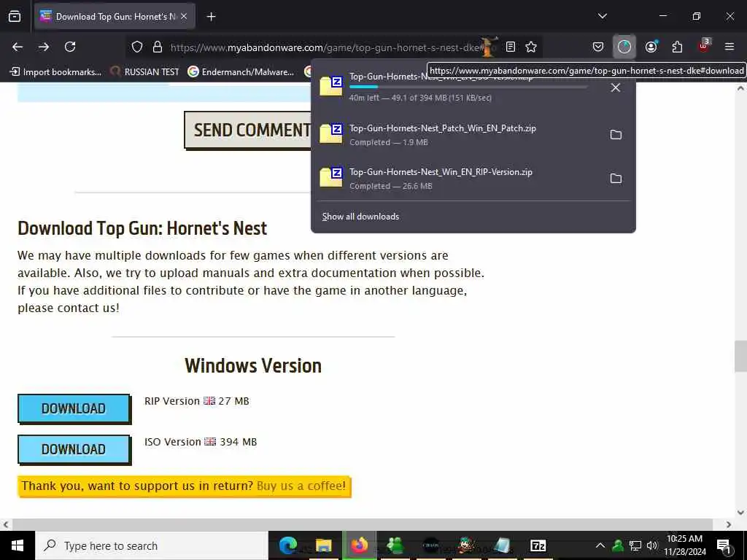Image resolution: width=747 pixels, height=560 pixels.
Task: Save page to Pocket
Action: tap(598, 47)
